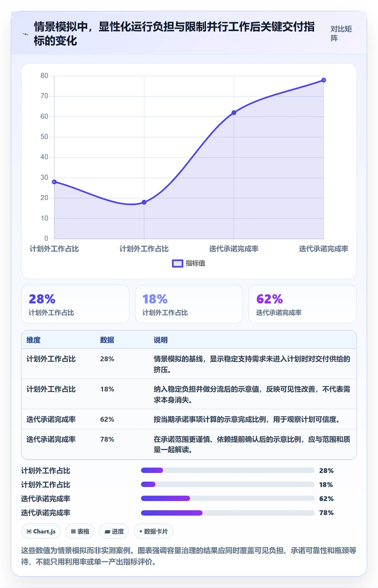Click the title 情景模拟中，显性化运行负担
The image size is (378, 588).
tap(174, 34)
